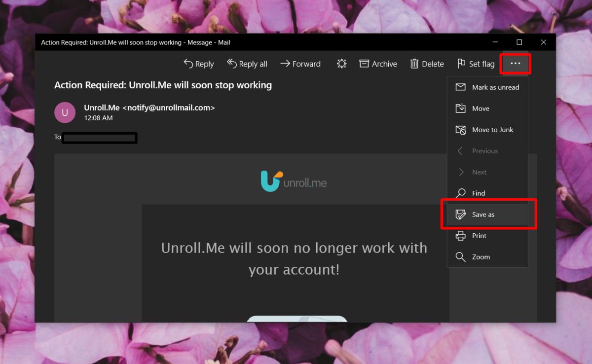Set flag on this message
Image resolution: width=592 pixels, height=364 pixels.
tap(476, 64)
